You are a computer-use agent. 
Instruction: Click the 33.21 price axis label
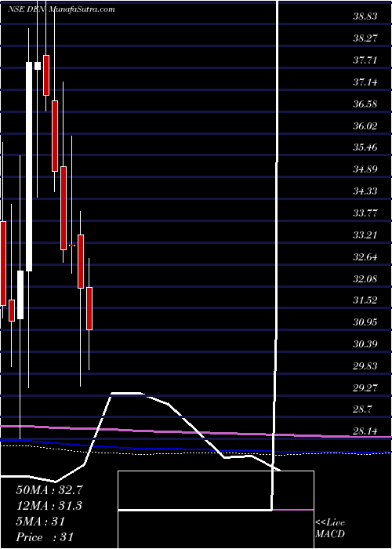point(365,235)
